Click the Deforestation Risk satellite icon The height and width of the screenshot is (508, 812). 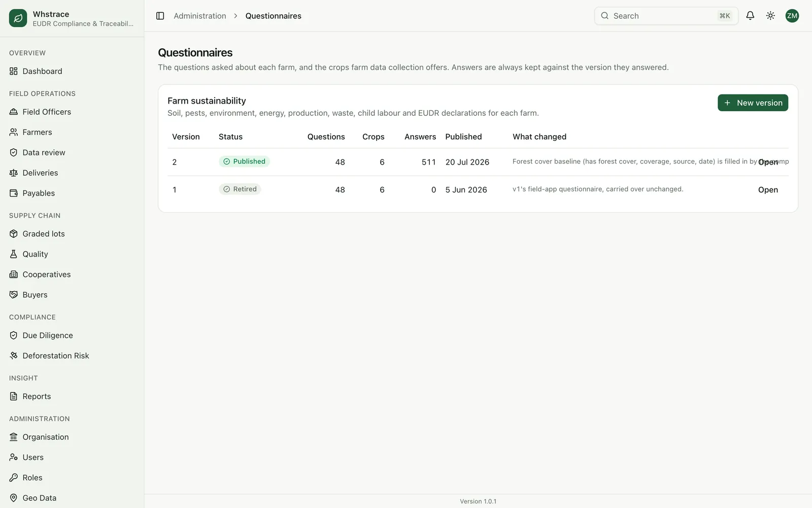tap(14, 356)
